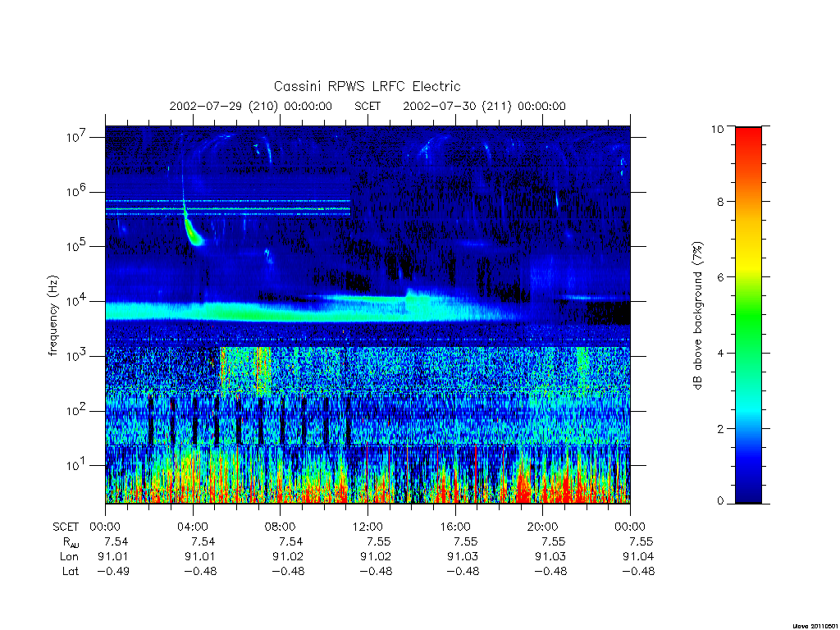Click the 'frequency (Hz)' axis label

[x=53, y=315]
